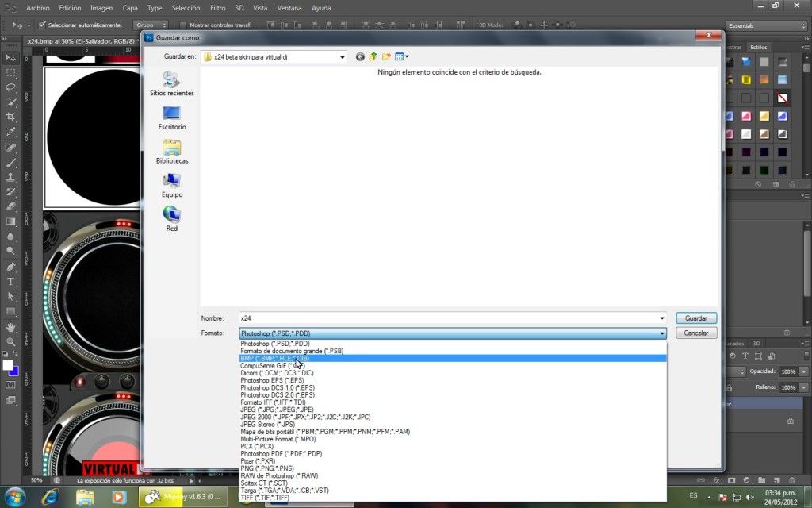Click the blue background color swatch

click(15, 372)
